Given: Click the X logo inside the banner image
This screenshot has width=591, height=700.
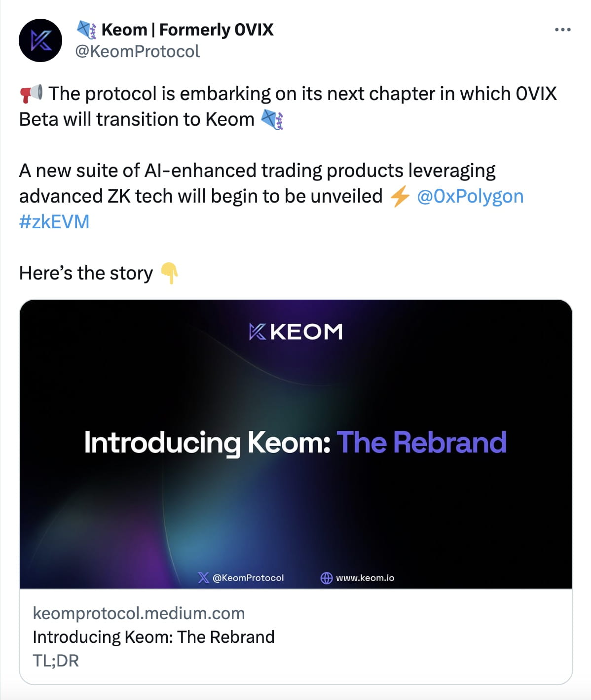Looking at the screenshot, I should (x=202, y=578).
